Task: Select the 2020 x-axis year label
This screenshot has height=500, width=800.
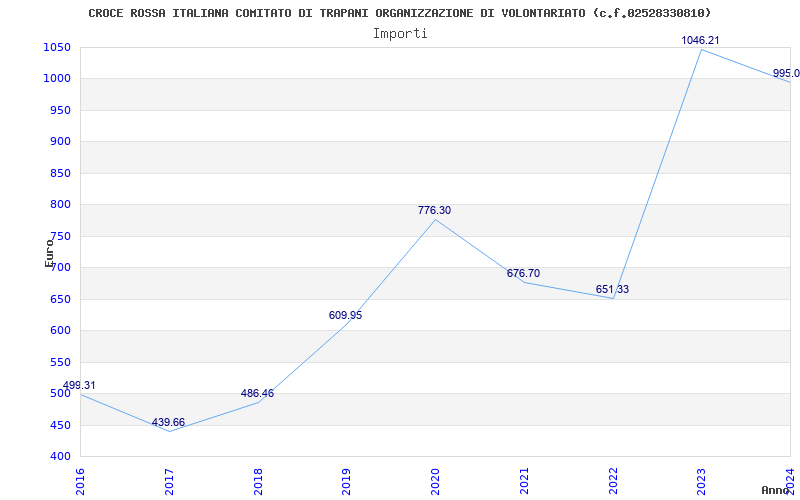Action: point(435,480)
